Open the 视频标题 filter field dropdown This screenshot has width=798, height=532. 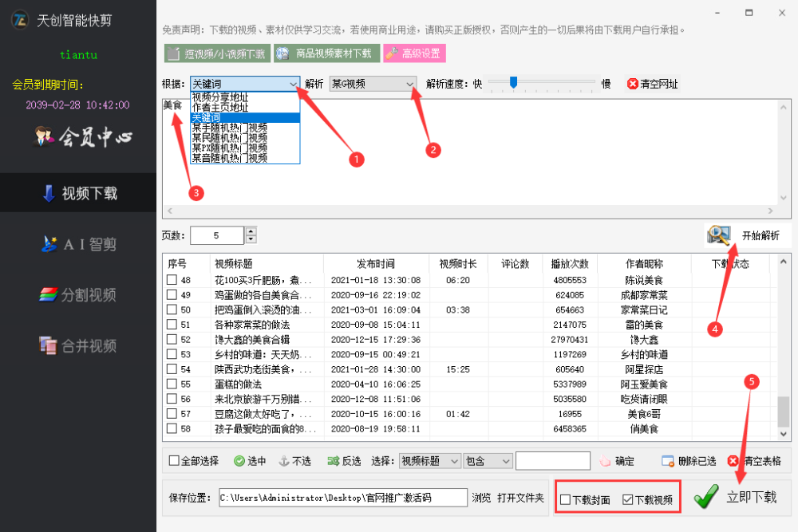430,461
